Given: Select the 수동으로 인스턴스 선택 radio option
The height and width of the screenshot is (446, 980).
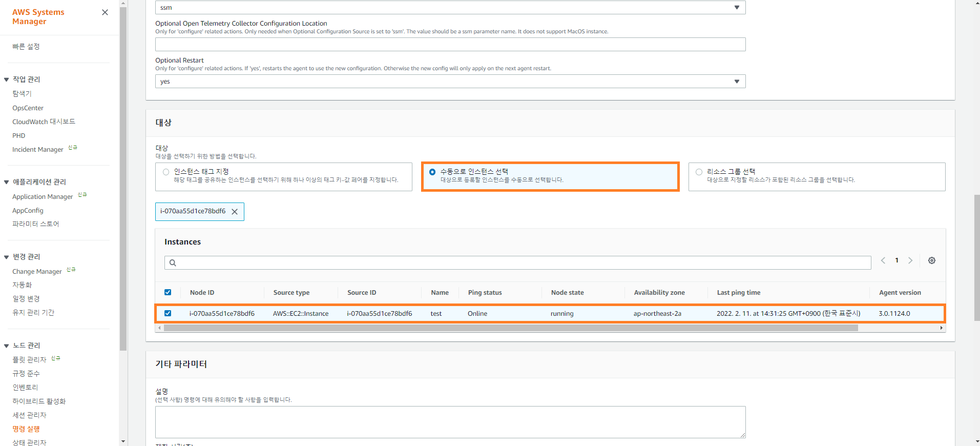Looking at the screenshot, I should pyautogui.click(x=432, y=172).
